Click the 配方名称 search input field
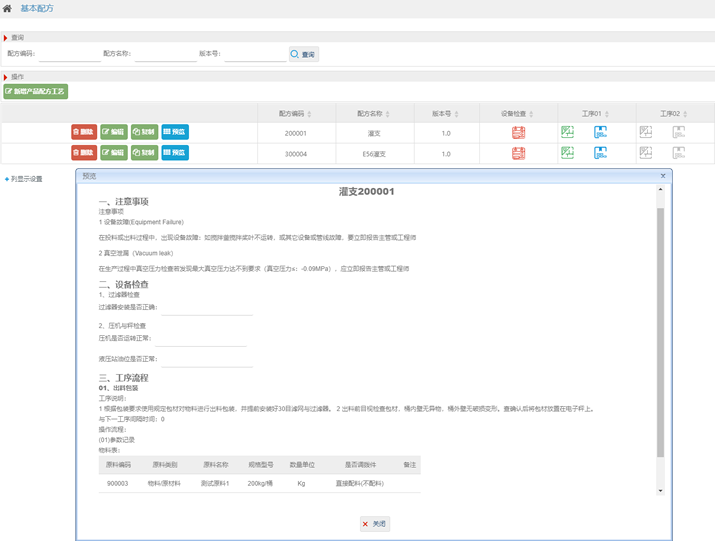 tap(165, 55)
